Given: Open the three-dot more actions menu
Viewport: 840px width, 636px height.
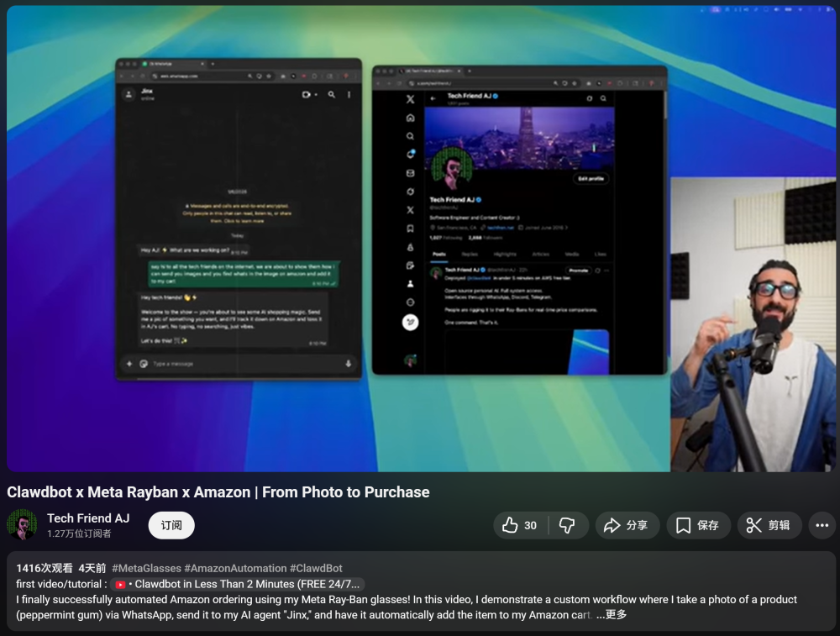Looking at the screenshot, I should (822, 525).
